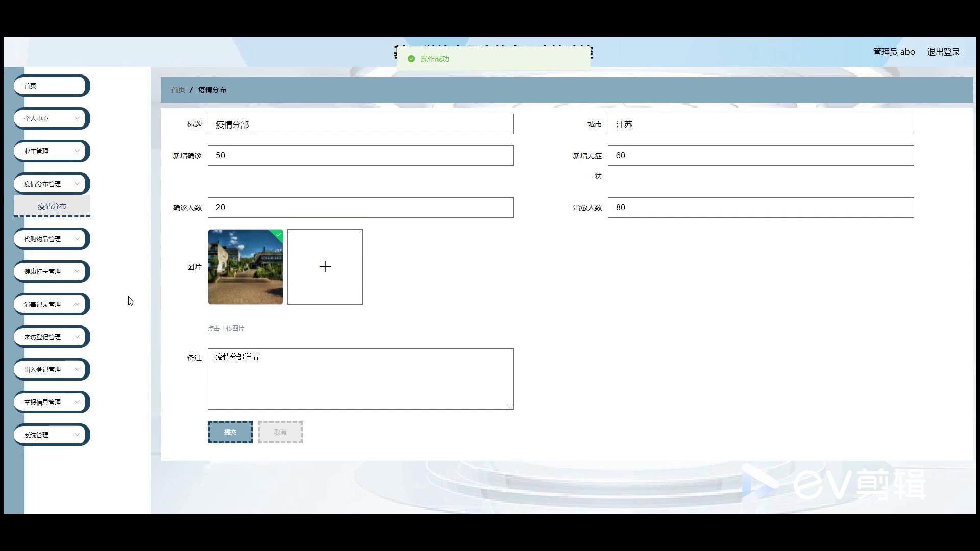Click the 备注 textarea
The width and height of the screenshot is (980, 551).
(360, 379)
